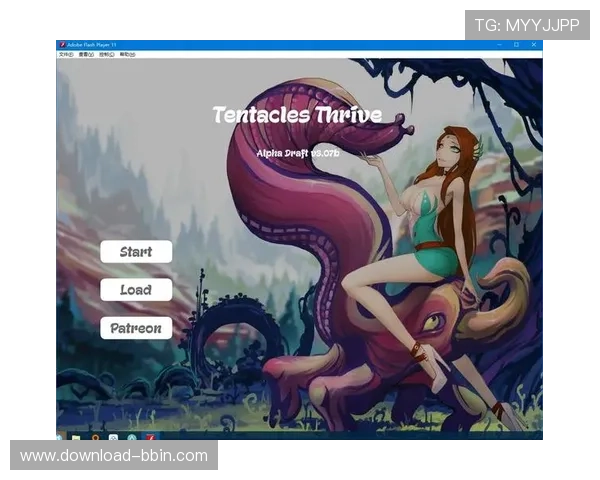Close the Adobe Flash Player window
Image resolution: width=600 pixels, height=480 pixels.
coord(535,45)
